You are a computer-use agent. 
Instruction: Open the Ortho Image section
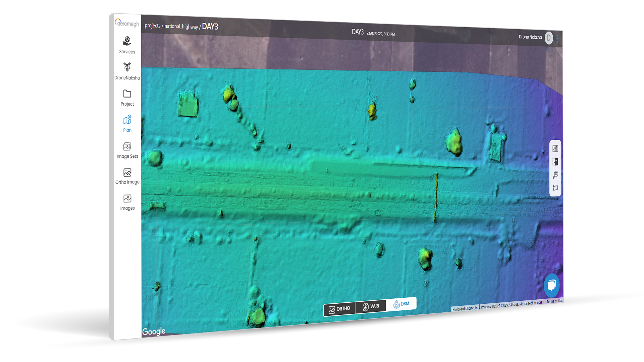tap(127, 176)
